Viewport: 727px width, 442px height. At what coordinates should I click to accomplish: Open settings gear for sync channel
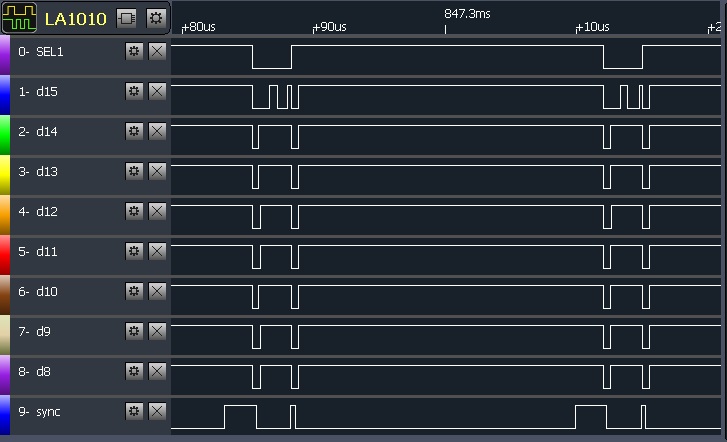click(135, 411)
